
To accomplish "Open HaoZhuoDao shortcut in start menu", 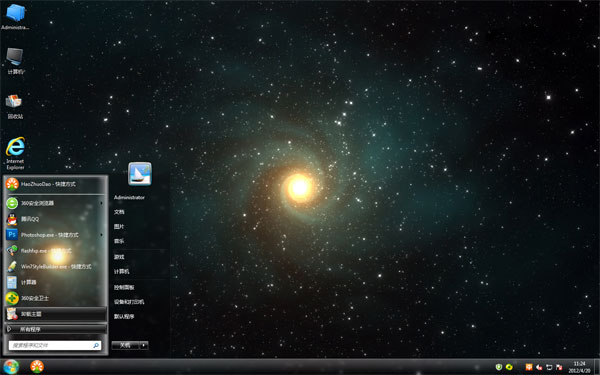I will point(55,184).
